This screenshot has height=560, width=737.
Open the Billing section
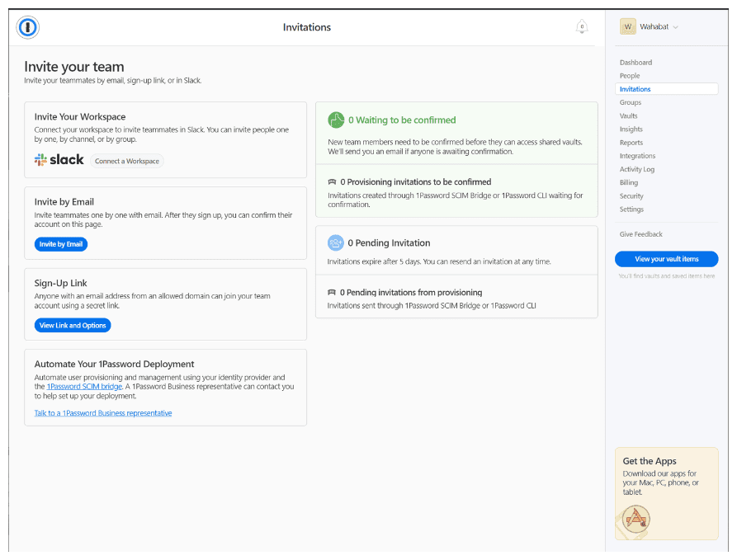click(x=629, y=183)
